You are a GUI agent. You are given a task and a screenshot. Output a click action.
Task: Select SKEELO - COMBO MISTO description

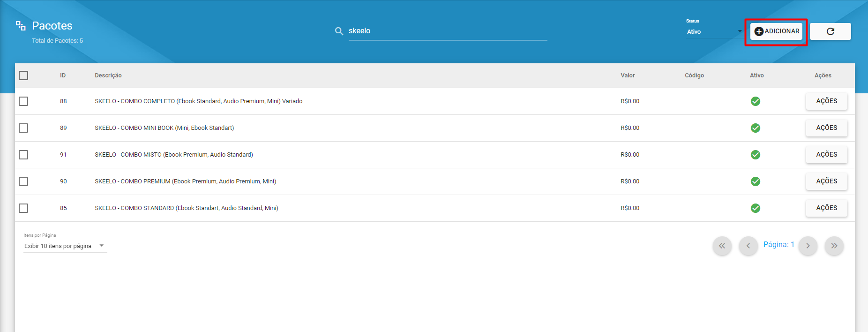(x=174, y=155)
